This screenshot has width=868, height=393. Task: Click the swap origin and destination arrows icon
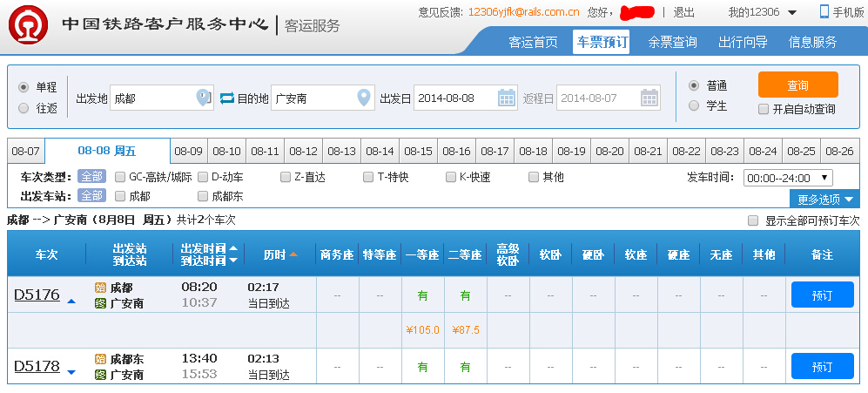[x=227, y=98]
